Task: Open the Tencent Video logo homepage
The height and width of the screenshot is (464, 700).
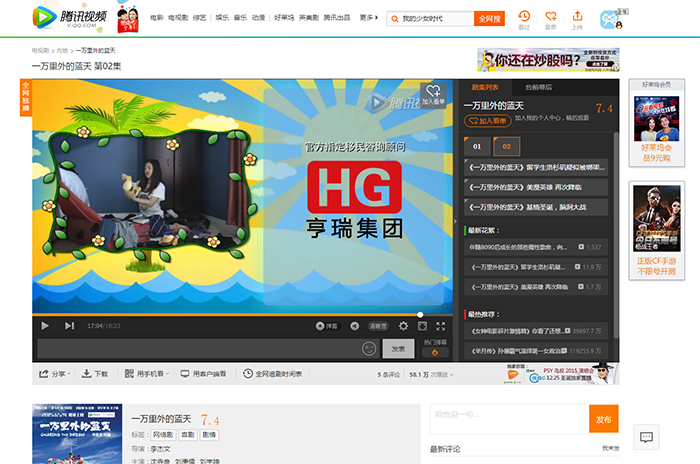Action: (70, 17)
